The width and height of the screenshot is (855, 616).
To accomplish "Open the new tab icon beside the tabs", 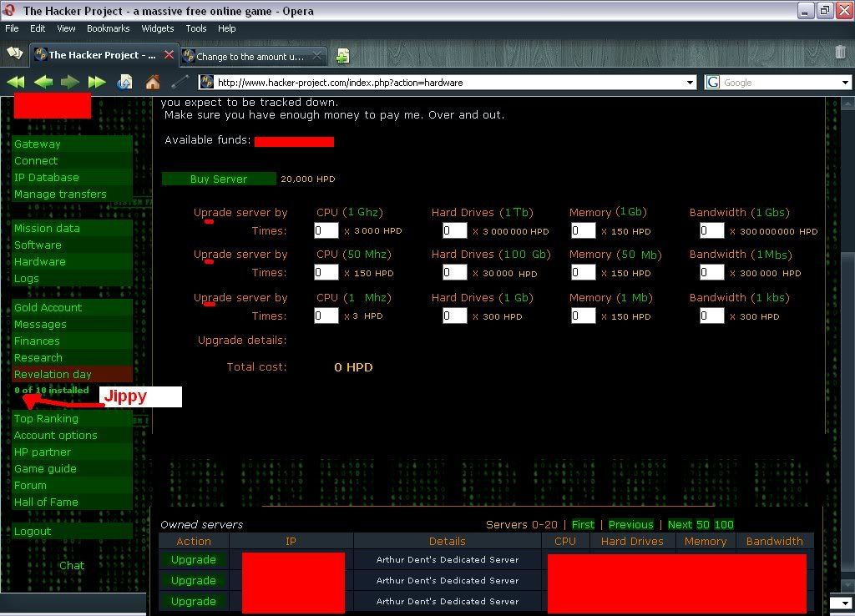I will point(342,56).
